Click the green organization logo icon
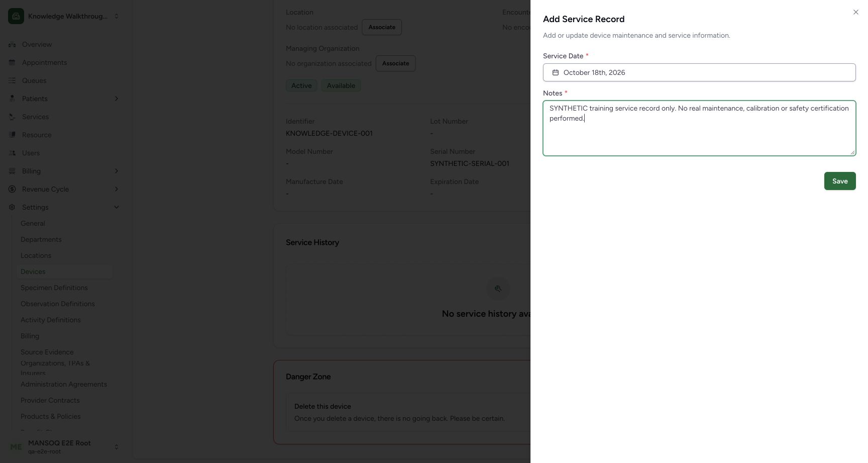The image size is (868, 463). coord(16,16)
